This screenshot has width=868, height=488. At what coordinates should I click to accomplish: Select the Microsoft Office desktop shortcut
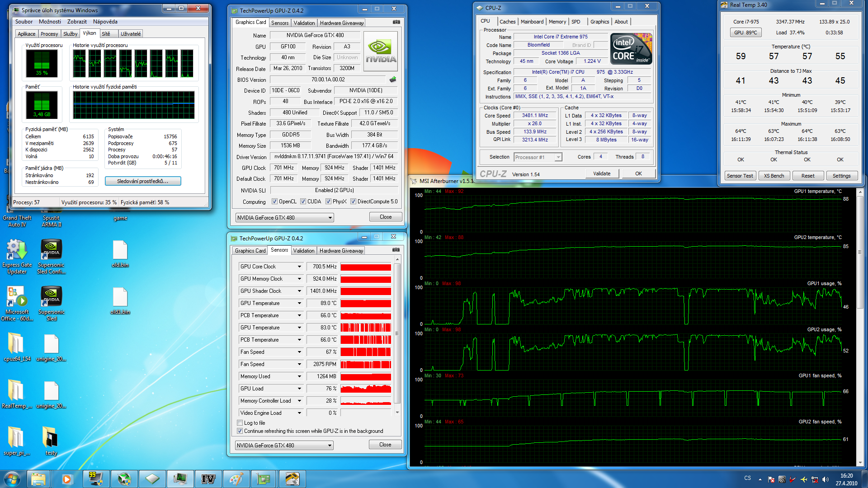17,304
